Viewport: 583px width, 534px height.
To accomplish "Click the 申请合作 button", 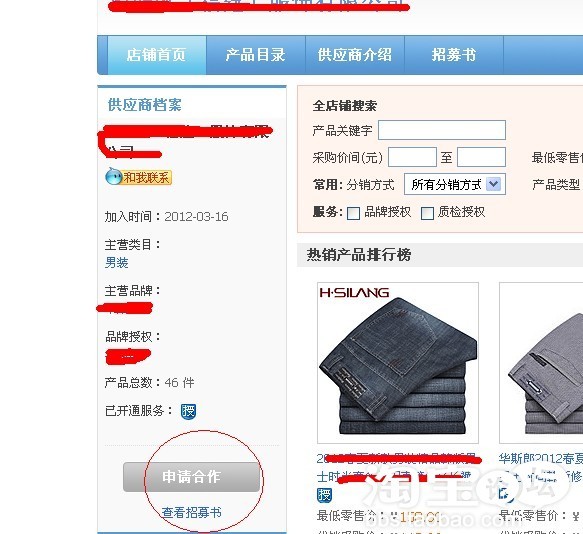I will [191, 477].
